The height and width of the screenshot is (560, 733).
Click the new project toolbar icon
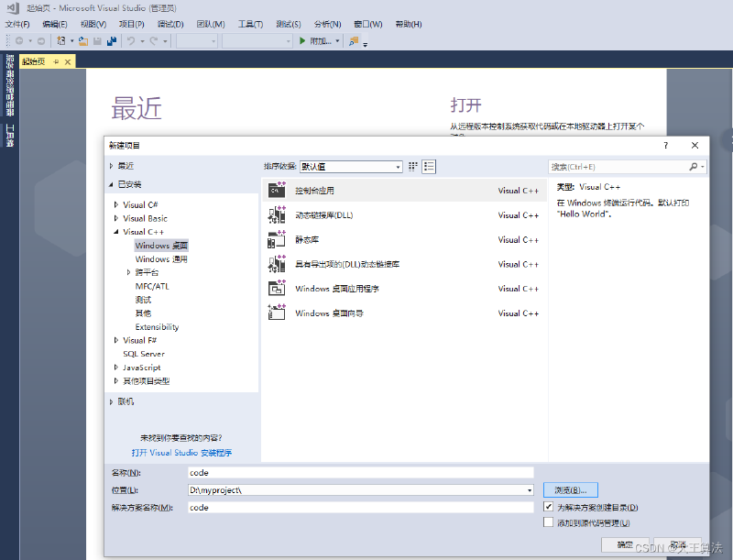(x=61, y=41)
